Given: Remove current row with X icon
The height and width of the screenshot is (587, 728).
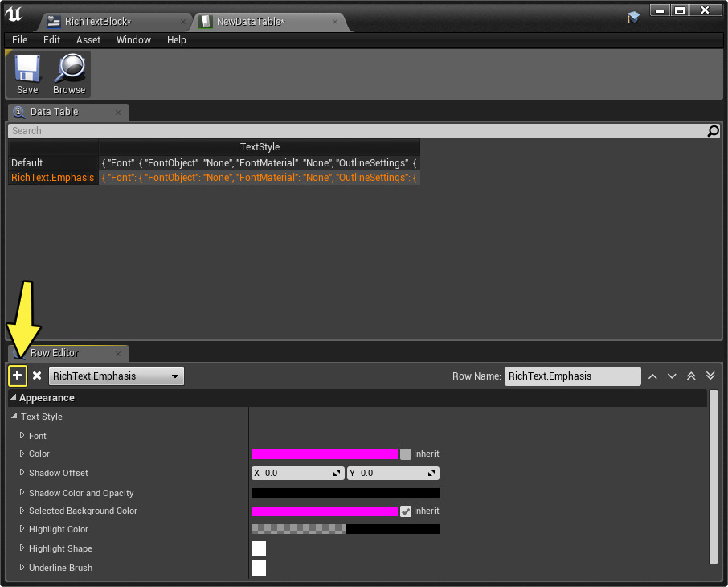Looking at the screenshot, I should (x=37, y=376).
